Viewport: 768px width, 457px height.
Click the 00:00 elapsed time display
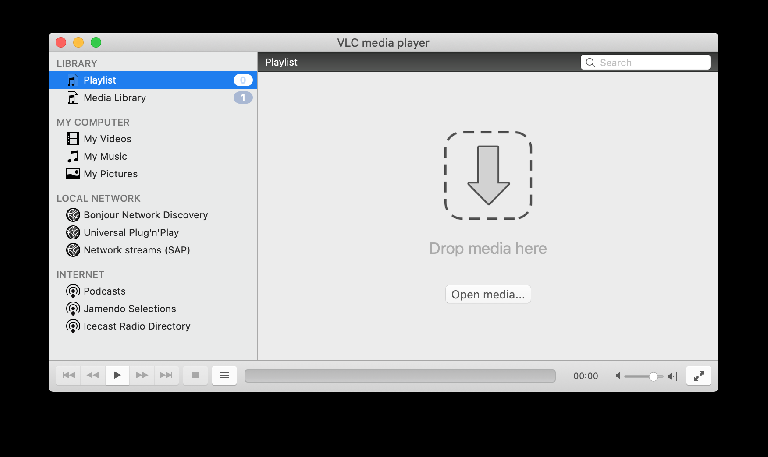pos(586,376)
